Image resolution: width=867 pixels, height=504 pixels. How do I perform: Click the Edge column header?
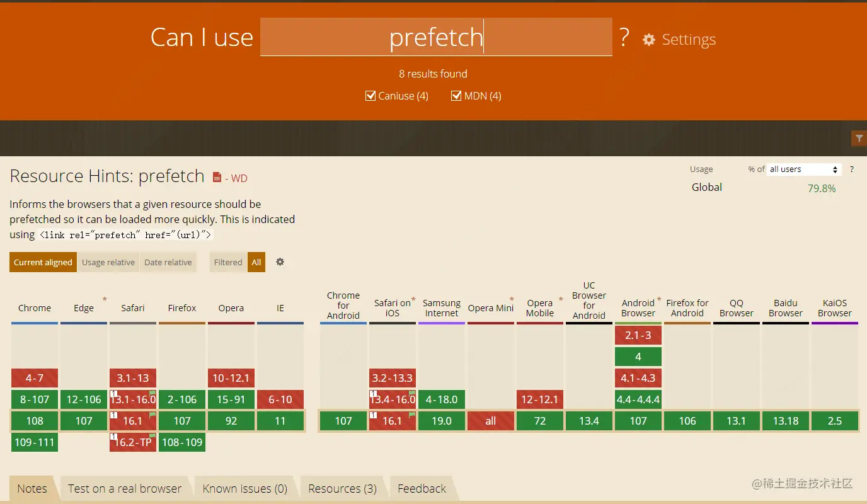pos(84,308)
